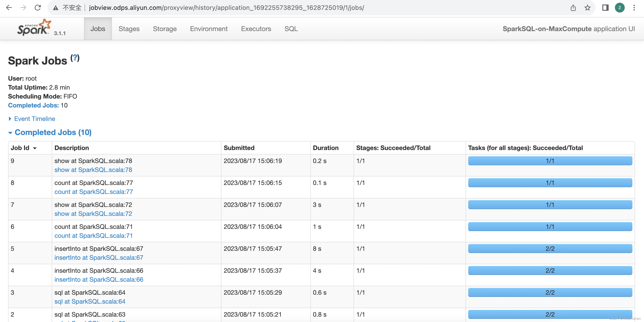
Task: Click submitted time 2023/08/17 15:05:47
Action: tap(253, 249)
